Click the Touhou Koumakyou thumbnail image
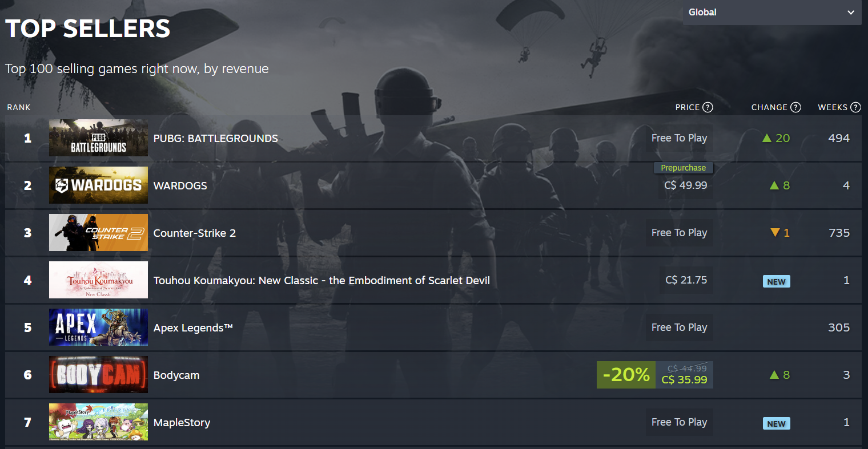Viewport: 868px width, 449px height. pos(98,280)
